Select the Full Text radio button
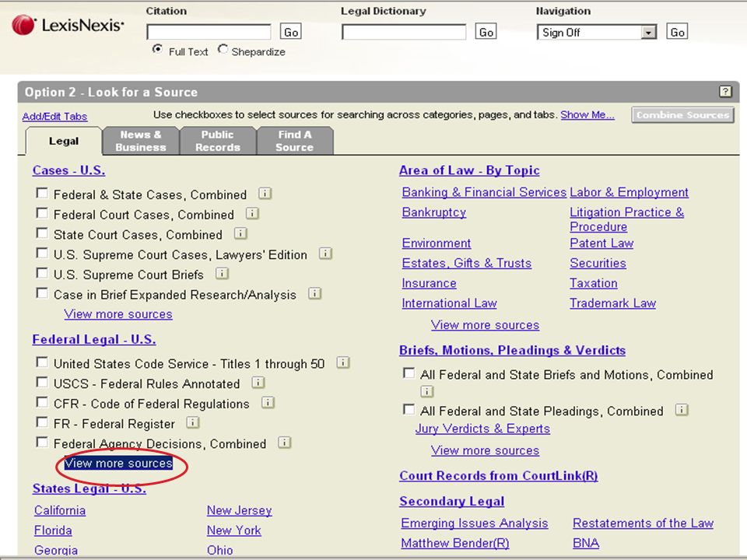The image size is (747, 560). 157,50
